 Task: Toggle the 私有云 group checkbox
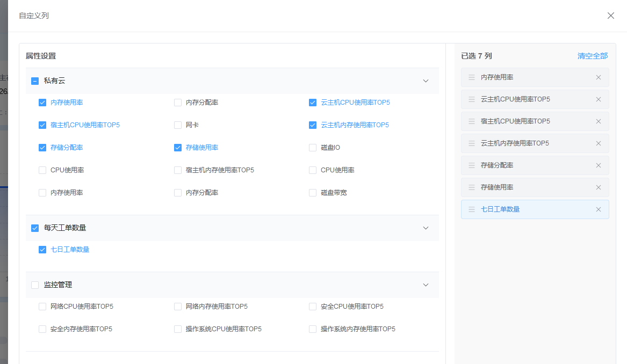click(x=35, y=81)
